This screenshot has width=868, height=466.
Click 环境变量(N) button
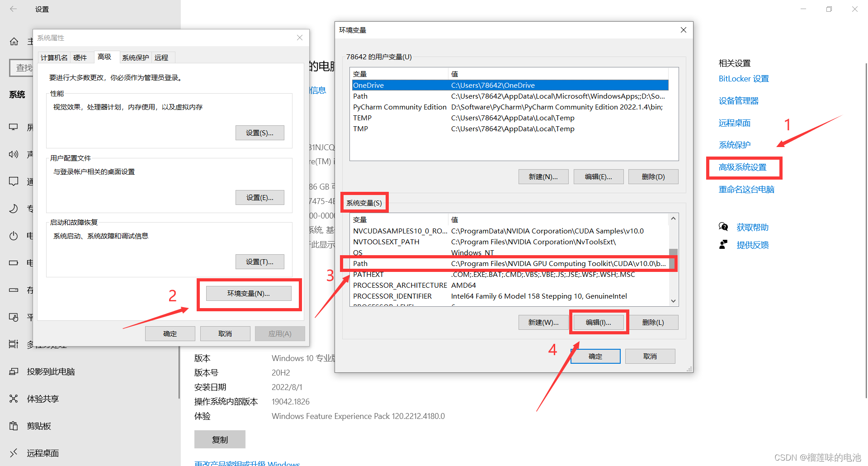pos(249,293)
